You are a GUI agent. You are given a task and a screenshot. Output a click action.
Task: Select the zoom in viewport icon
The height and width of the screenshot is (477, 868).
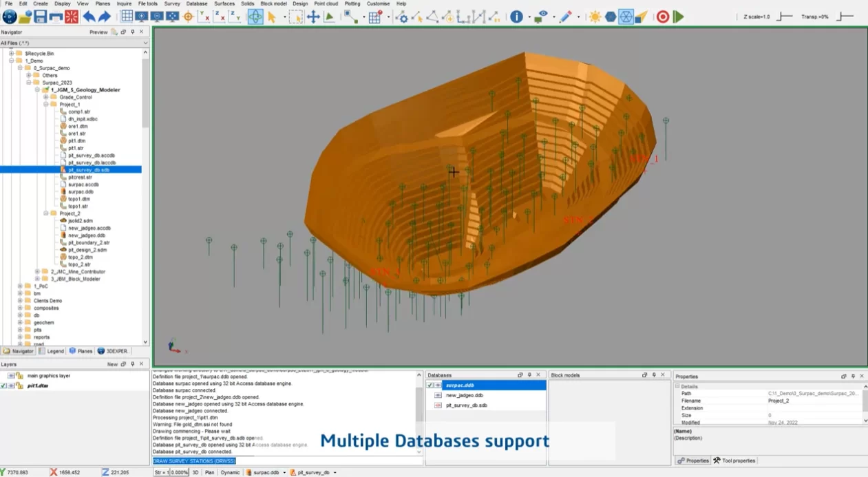tap(142, 17)
